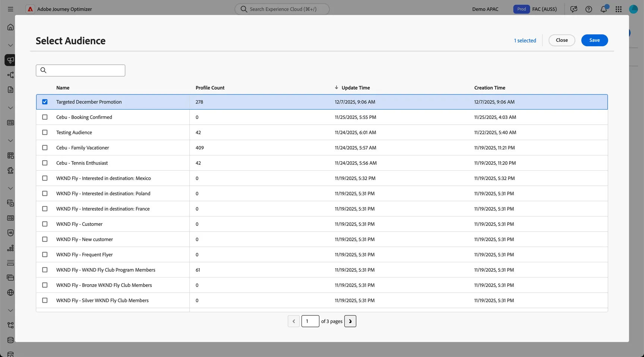The image size is (644, 357).
Task: Tick WKND Fly - Frequent Flyer checkbox
Action: point(45,255)
